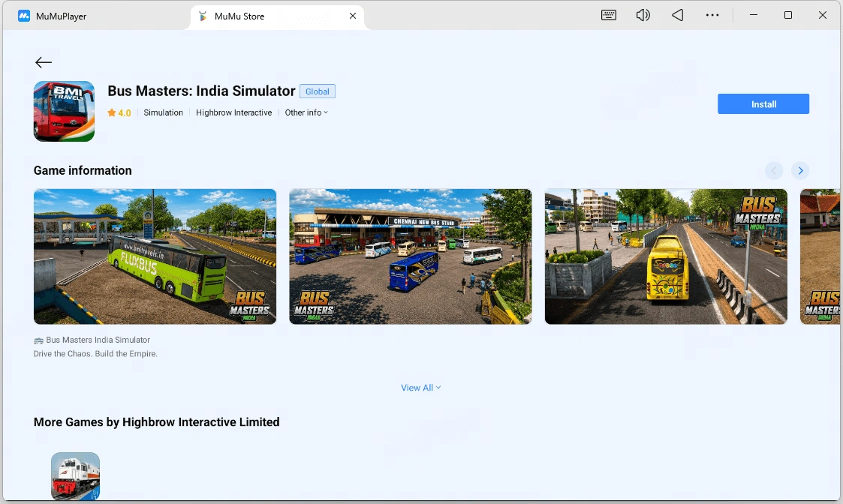Open the keyboard mapping icon in title bar
The height and width of the screenshot is (504, 843).
609,15
